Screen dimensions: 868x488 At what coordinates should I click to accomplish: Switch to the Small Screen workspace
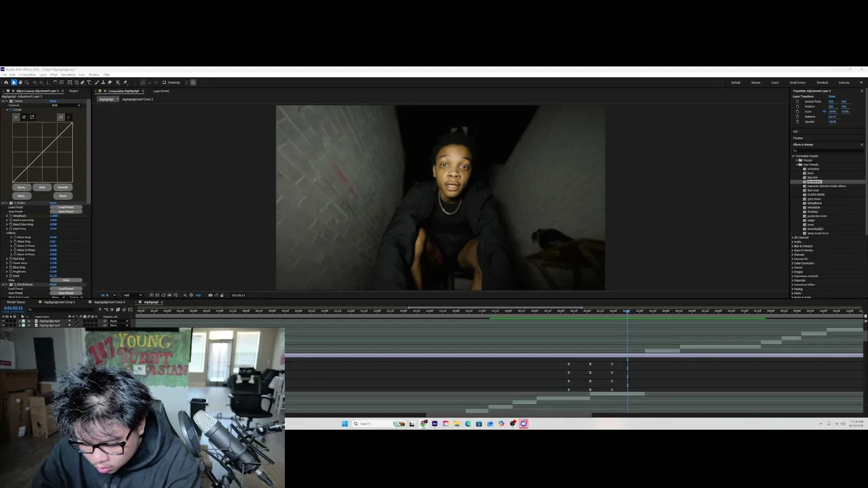(x=797, y=83)
